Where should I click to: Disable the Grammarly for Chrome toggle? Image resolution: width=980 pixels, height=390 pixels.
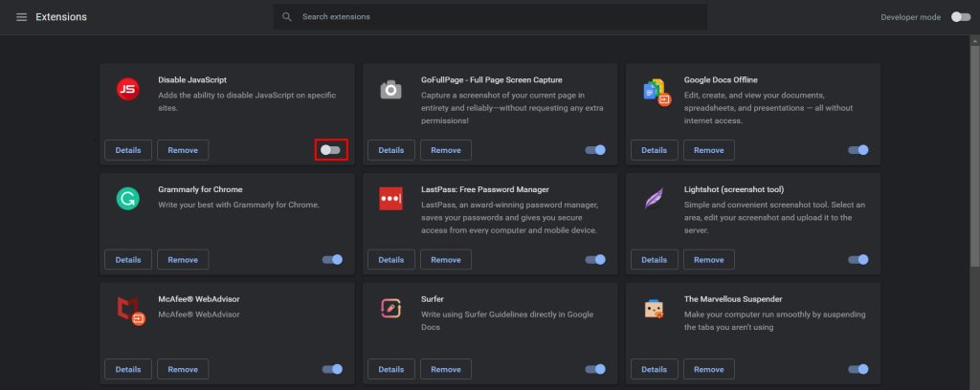332,259
